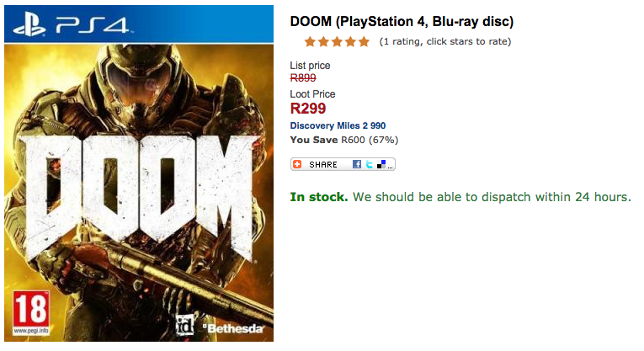The height and width of the screenshot is (351, 644).
Task: Share on Facebook via share bar icon
Action: [357, 164]
